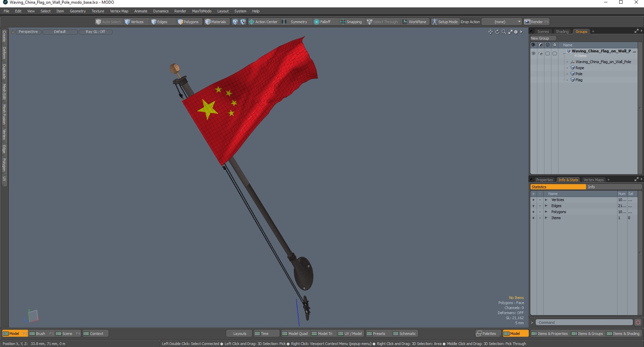Collapse the Waving_China_Flag_on_Wall_P group tree
The image size is (644, 347).
click(564, 54)
